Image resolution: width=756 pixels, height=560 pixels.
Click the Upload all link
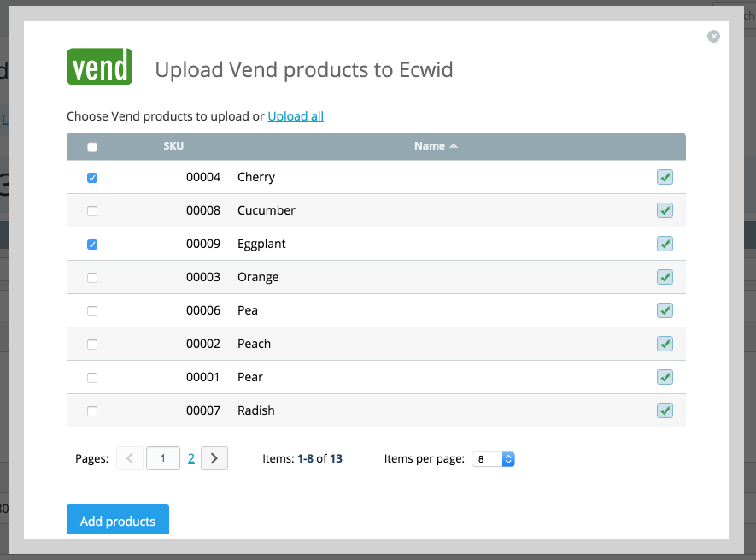(296, 116)
